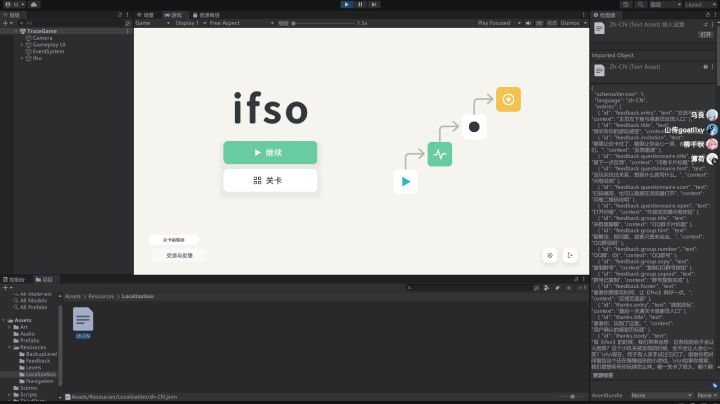This screenshot has height=404, width=720.
Task: Collapse the Resources folder in Project tree
Action: pos(10,348)
